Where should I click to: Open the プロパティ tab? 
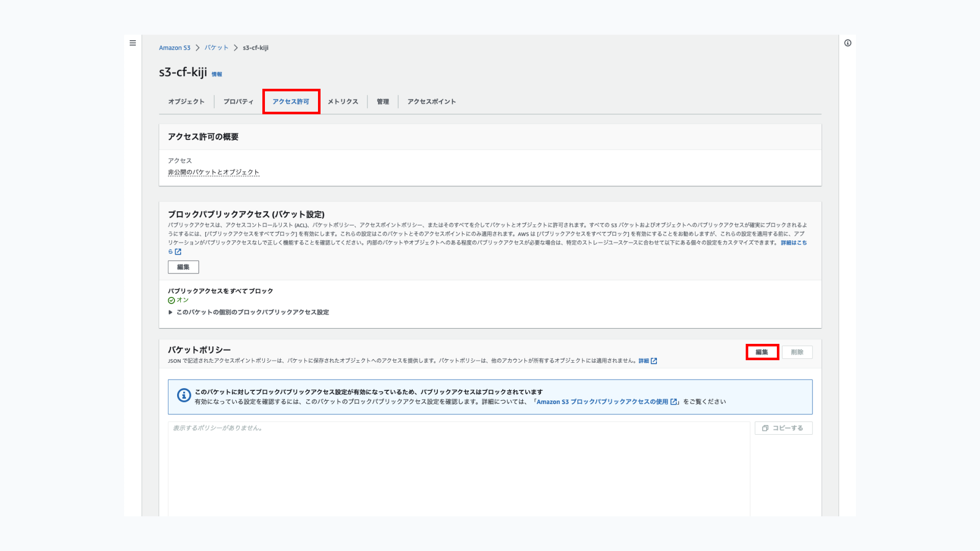point(238,102)
